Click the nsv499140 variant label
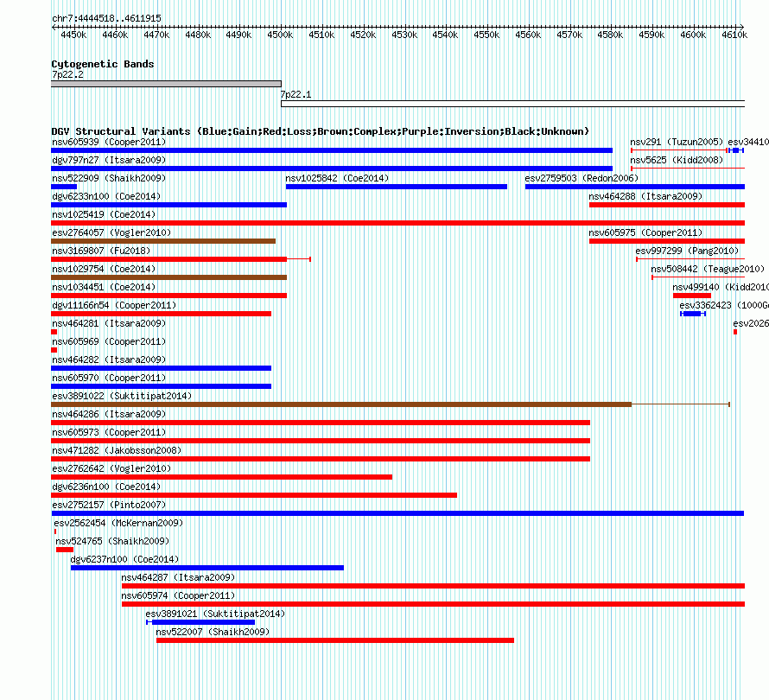The width and height of the screenshot is (769, 700). click(721, 288)
